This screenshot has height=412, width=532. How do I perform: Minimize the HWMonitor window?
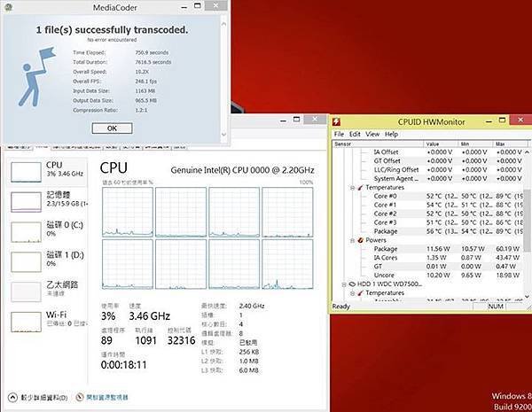489,121
